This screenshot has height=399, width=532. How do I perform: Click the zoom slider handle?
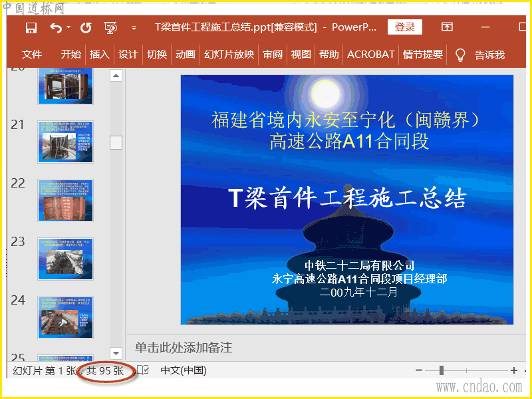coord(442,370)
